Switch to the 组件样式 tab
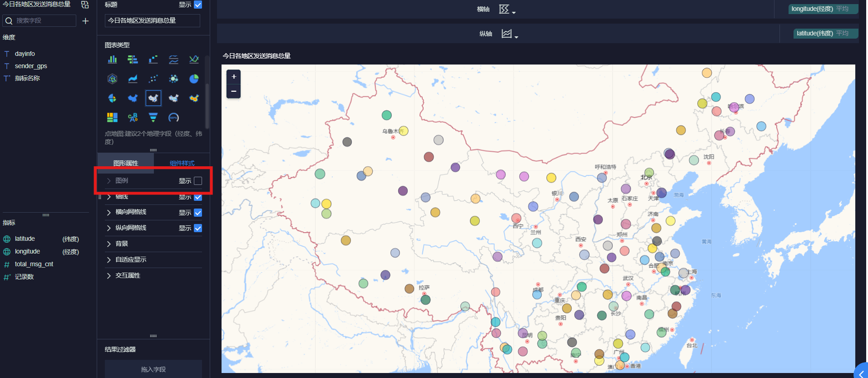 click(x=182, y=163)
